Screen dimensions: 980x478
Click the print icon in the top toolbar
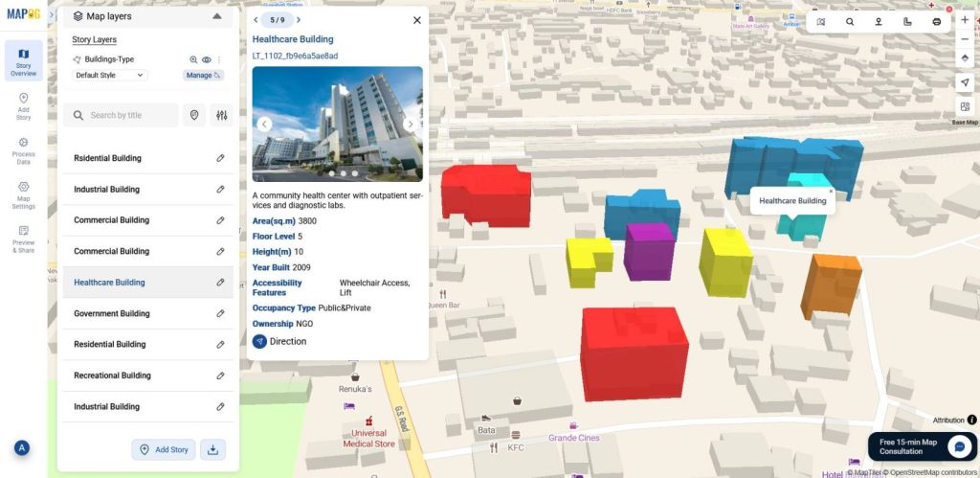click(936, 22)
